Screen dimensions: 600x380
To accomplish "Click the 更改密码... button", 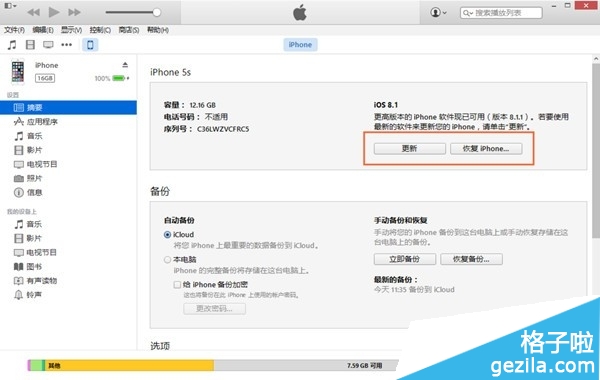I will (215, 309).
